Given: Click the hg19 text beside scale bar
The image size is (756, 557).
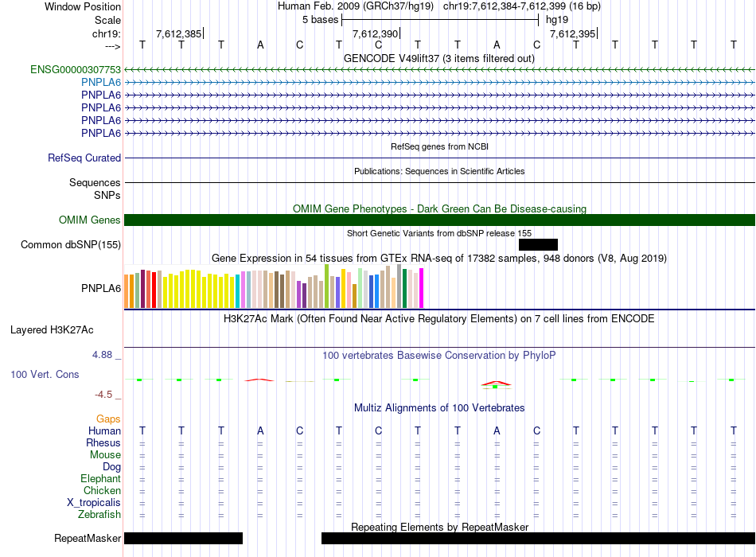Looking at the screenshot, I should click(x=557, y=20).
